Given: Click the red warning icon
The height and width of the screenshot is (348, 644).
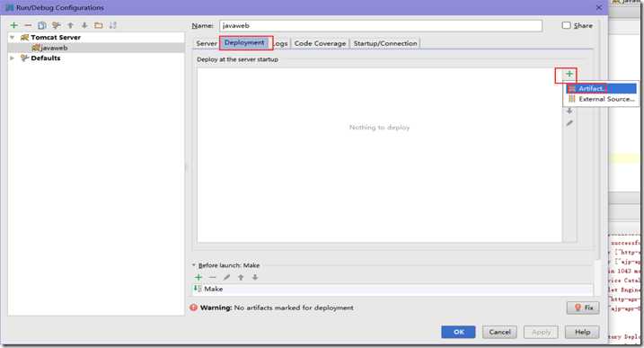Looking at the screenshot, I should (x=194, y=308).
